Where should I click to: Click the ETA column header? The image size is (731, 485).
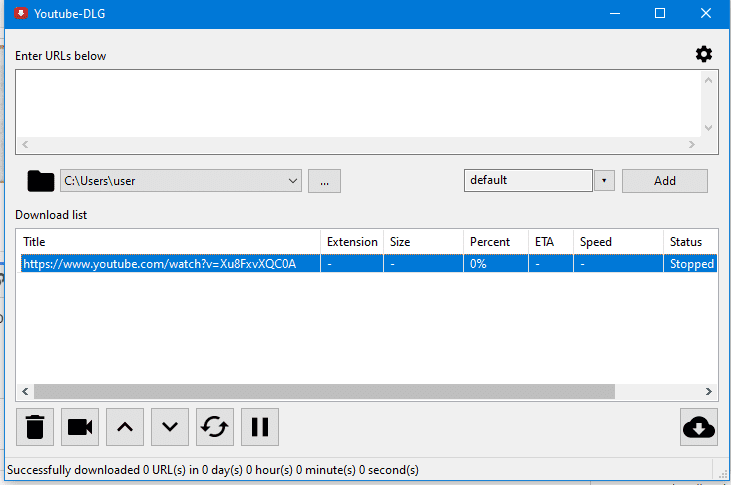[551, 242]
